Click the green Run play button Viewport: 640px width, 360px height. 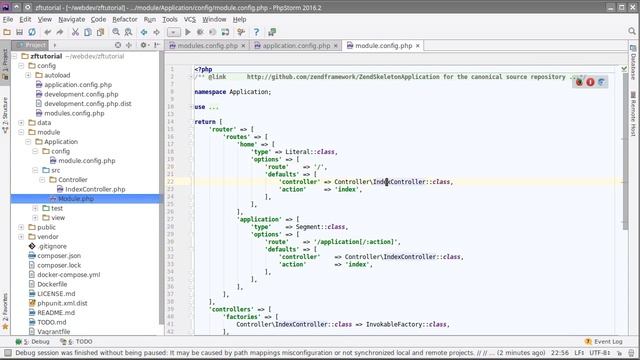point(188,32)
